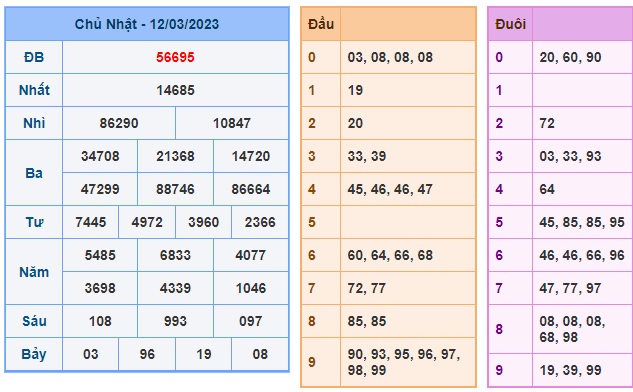This screenshot has width=633, height=392.
Task: Click Đuôi values '20, 60, 90'
Action: (570, 57)
